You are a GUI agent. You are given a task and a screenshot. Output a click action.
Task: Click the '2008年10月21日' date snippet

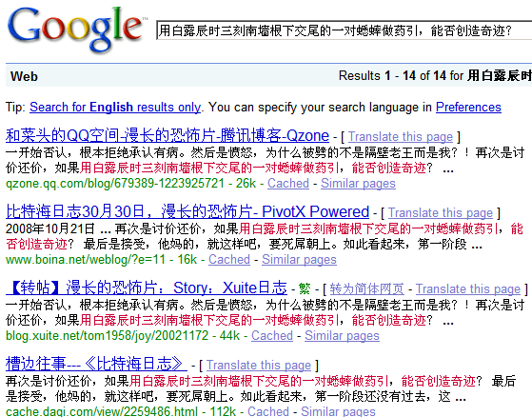[49, 229]
